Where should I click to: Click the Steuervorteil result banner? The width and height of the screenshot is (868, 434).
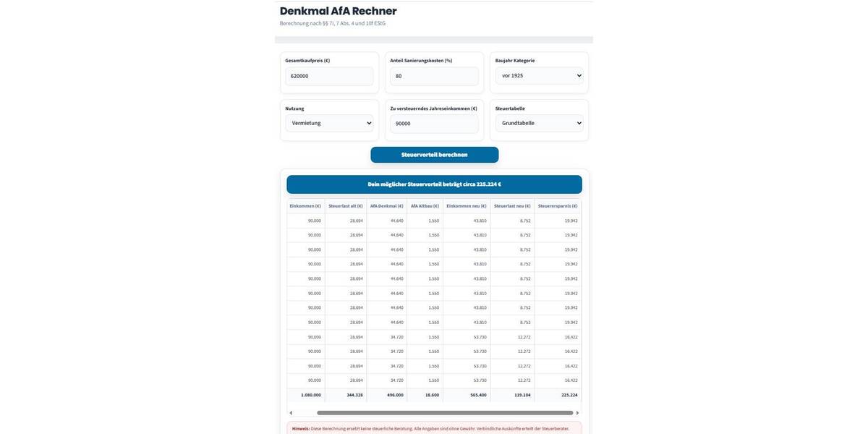pyautogui.click(x=434, y=184)
